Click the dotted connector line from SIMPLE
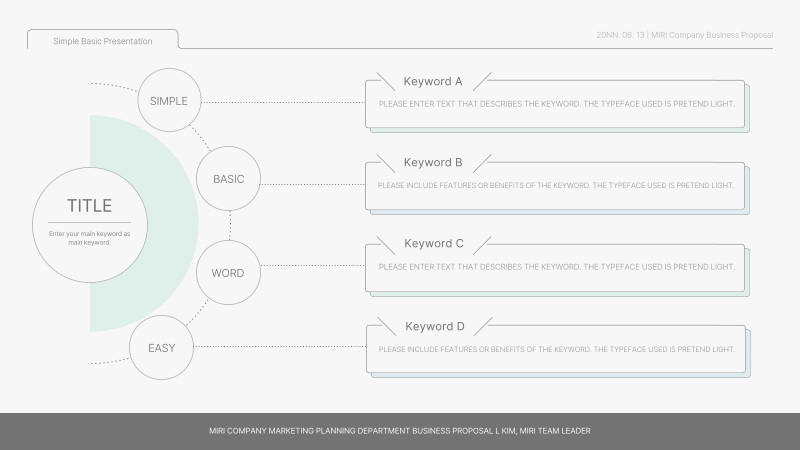800x450 pixels. pyautogui.click(x=283, y=103)
